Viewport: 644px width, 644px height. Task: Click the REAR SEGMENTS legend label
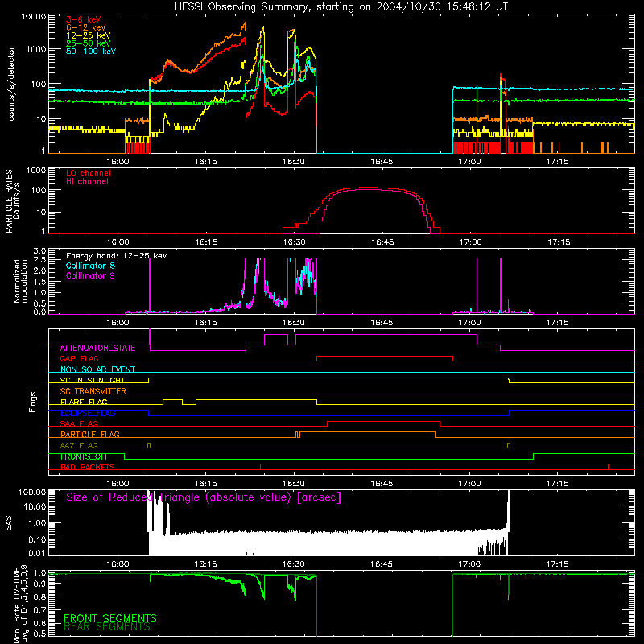point(107,627)
